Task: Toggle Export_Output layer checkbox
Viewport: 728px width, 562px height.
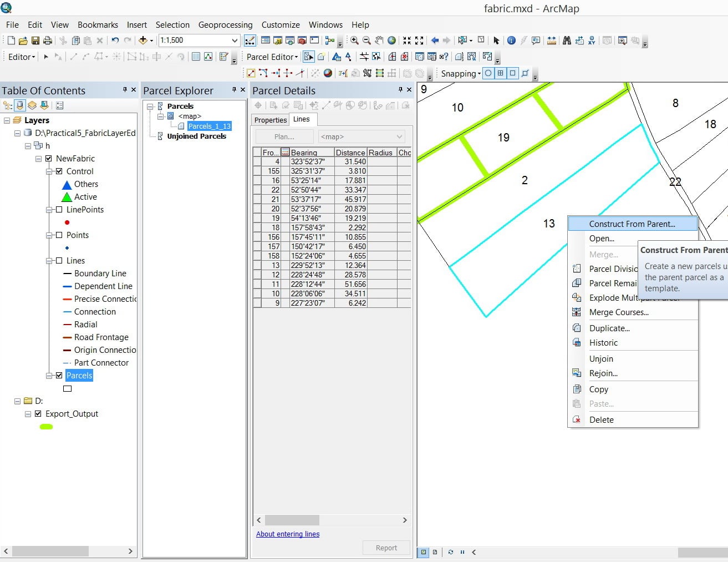Action: click(38, 414)
